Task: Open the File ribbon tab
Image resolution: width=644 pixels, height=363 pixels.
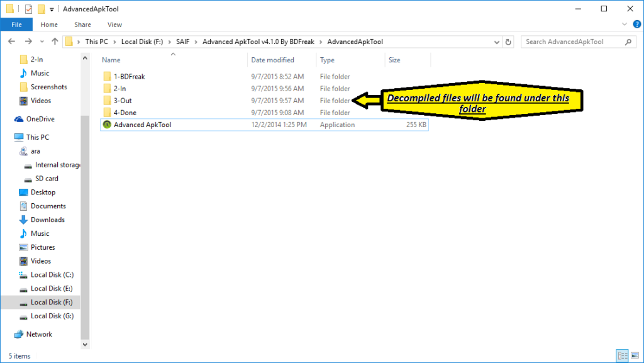Action: pyautogui.click(x=16, y=25)
